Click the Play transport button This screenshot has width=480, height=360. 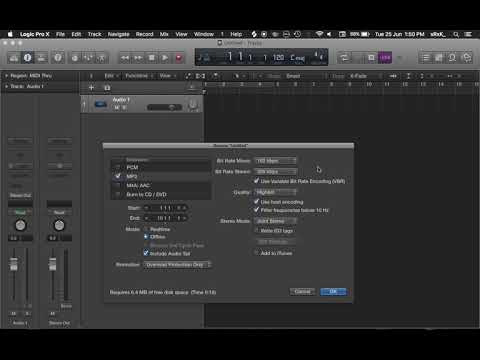coord(165,58)
